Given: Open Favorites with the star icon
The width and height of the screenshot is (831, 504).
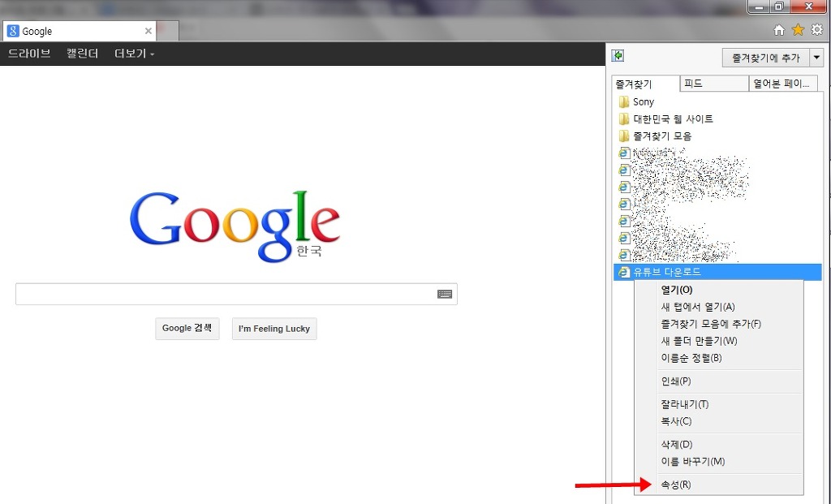Looking at the screenshot, I should tap(798, 30).
